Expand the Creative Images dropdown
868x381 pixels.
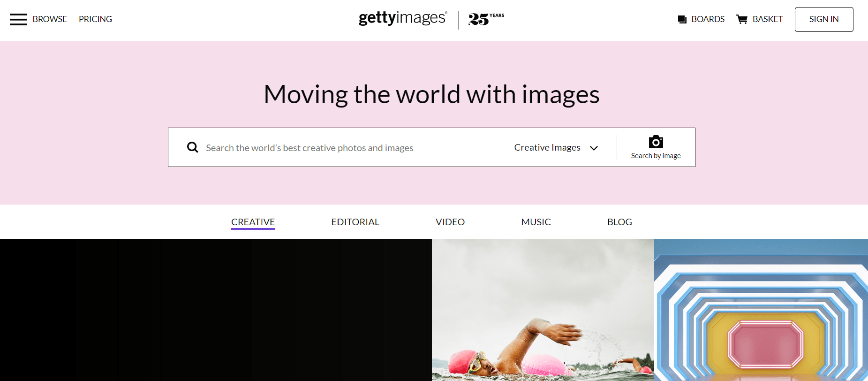tap(547, 147)
